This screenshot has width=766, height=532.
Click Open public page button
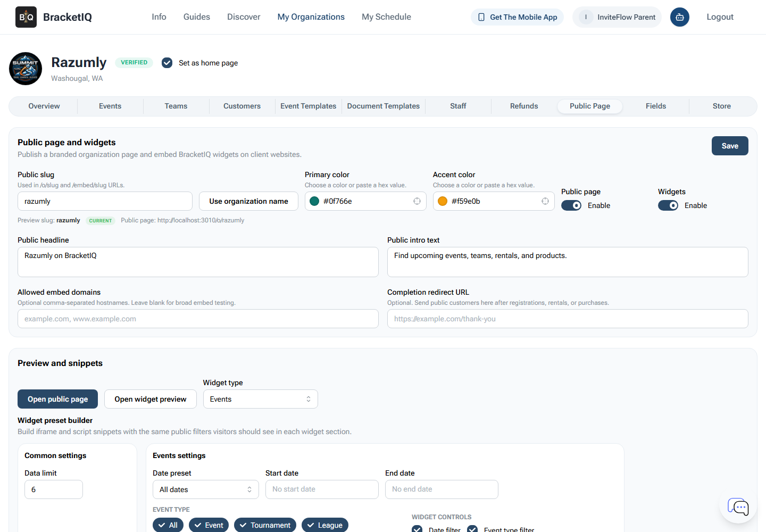58,399
